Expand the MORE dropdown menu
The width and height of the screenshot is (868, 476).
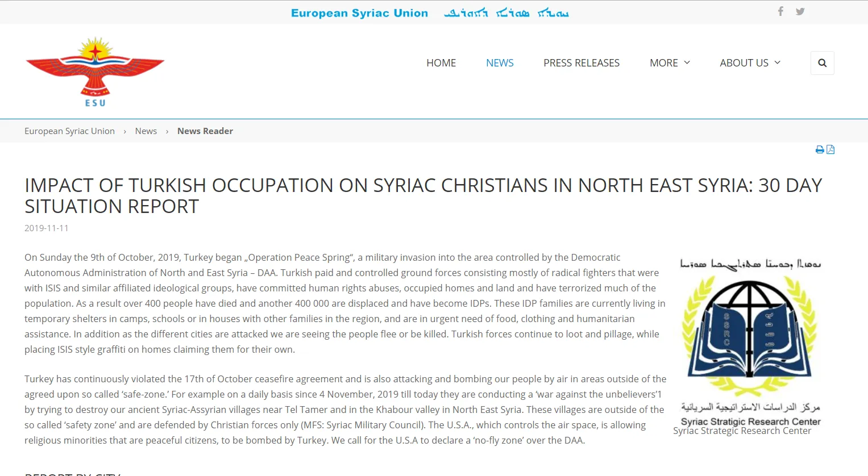pos(670,63)
